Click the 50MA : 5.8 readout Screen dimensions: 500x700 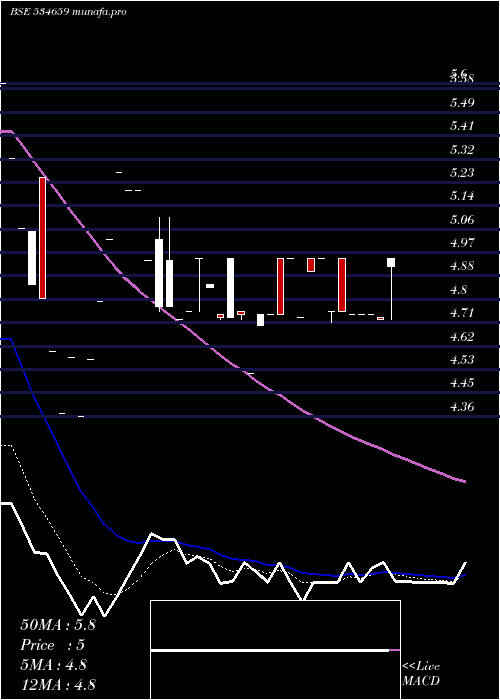[58, 625]
